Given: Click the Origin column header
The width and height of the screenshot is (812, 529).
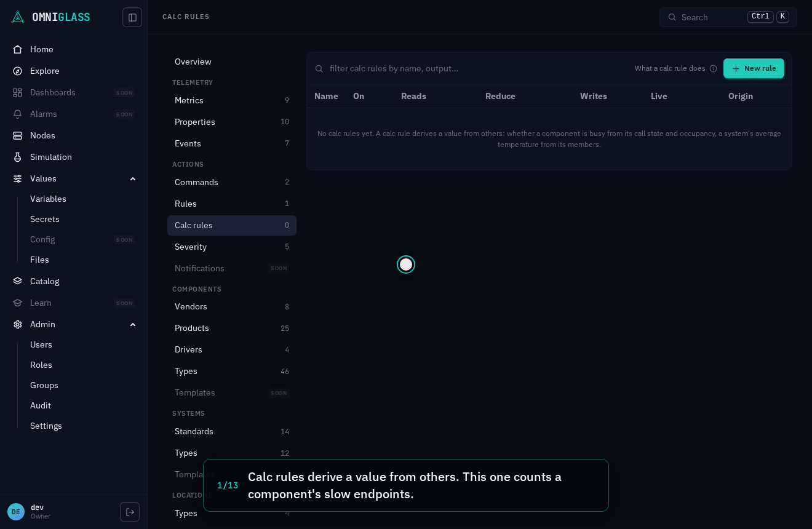Looking at the screenshot, I should pyautogui.click(x=741, y=96).
